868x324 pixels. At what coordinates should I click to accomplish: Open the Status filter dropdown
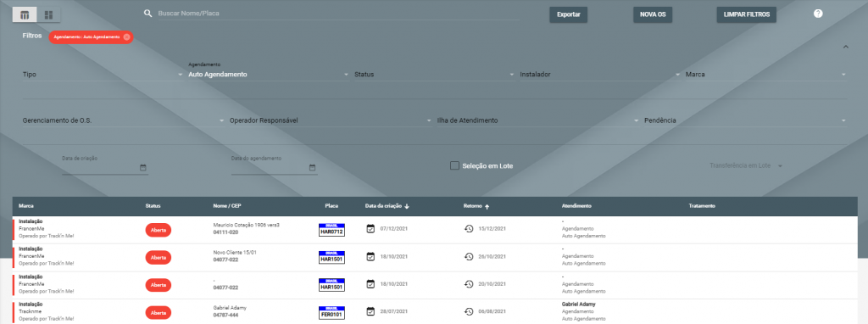(435, 75)
